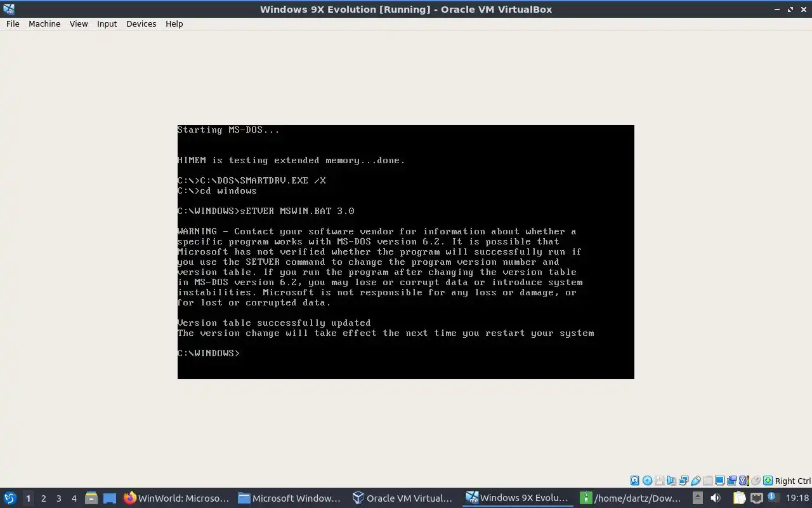Click the network adapters status icon

pos(683,481)
